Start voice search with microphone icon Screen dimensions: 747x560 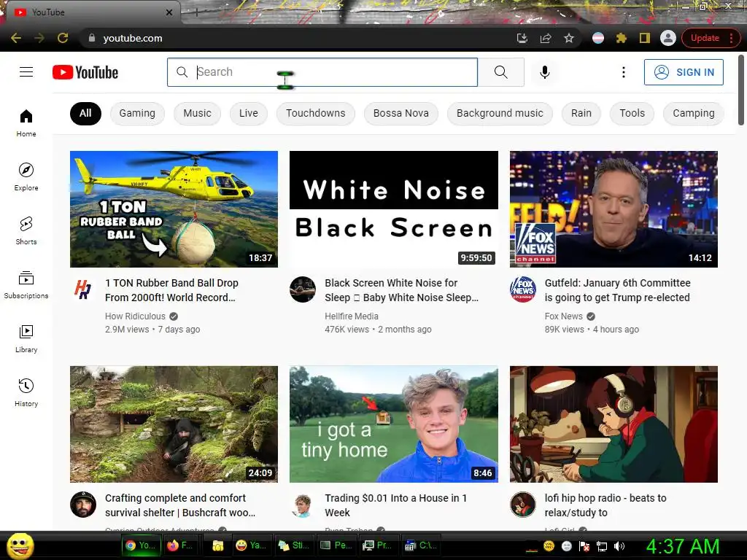click(x=544, y=72)
